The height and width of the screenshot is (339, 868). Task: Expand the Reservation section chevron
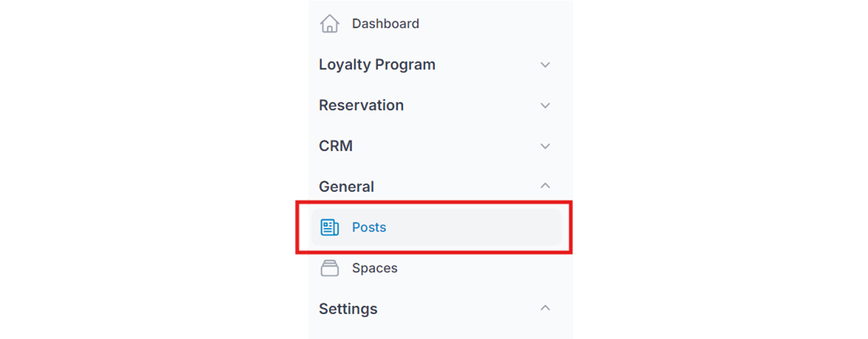pyautogui.click(x=545, y=106)
